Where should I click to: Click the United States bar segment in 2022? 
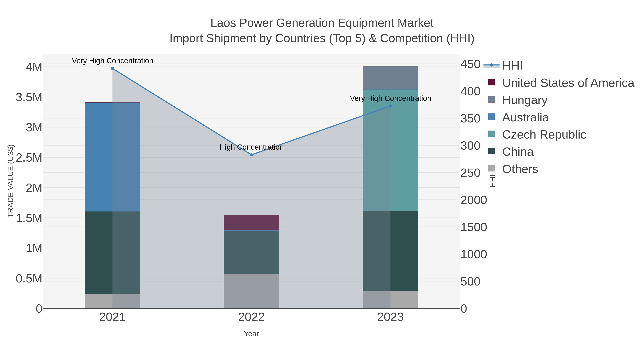coord(252,223)
